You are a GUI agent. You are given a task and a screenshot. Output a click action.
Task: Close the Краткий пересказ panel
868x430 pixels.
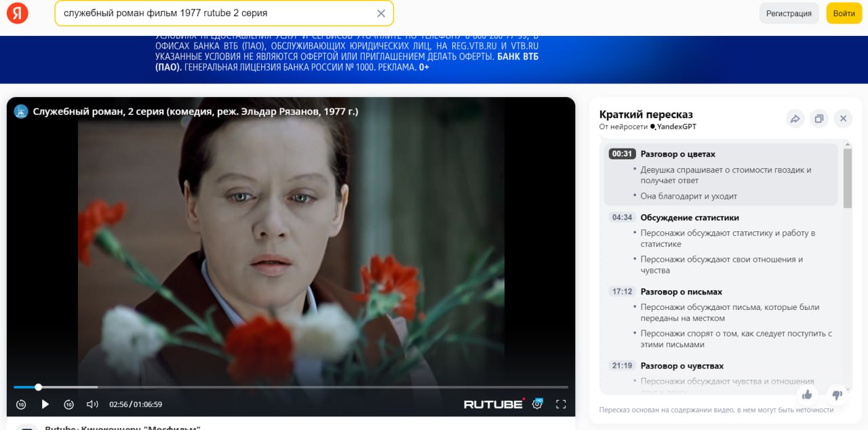[843, 119]
